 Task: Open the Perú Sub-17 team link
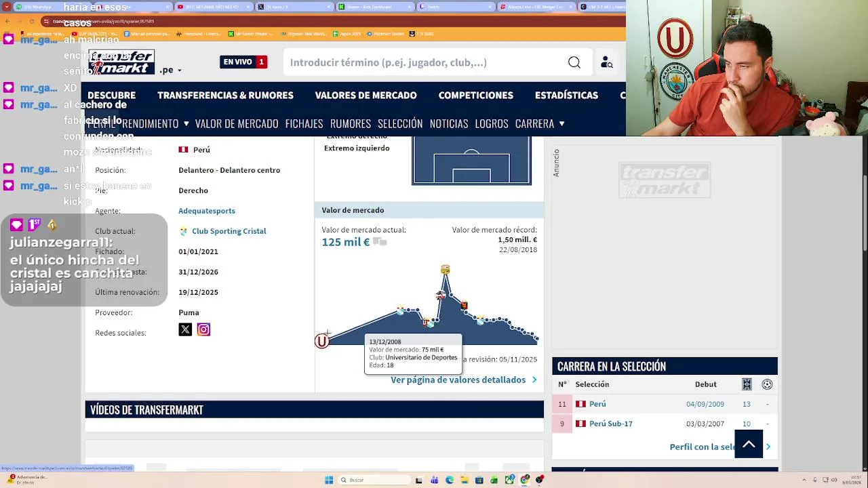[x=611, y=424]
